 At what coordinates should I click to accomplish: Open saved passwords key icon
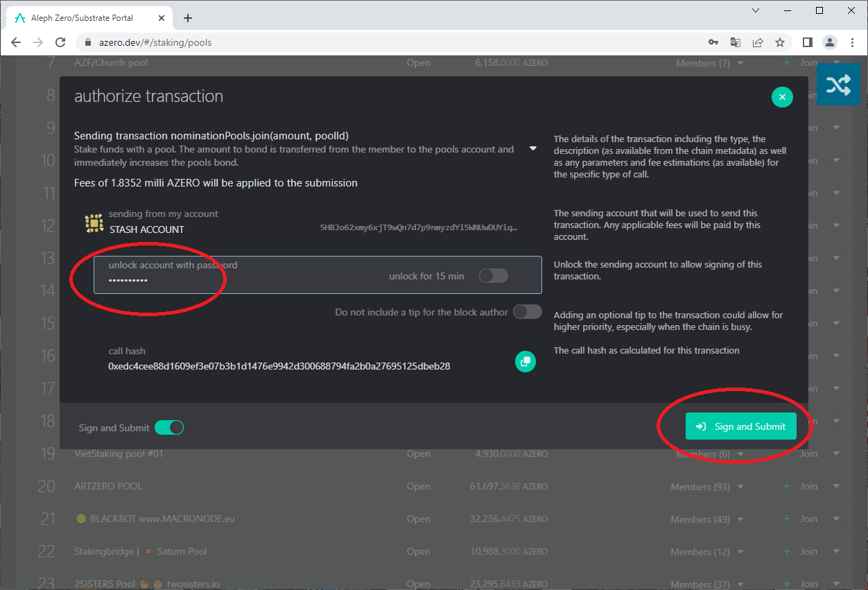(713, 42)
